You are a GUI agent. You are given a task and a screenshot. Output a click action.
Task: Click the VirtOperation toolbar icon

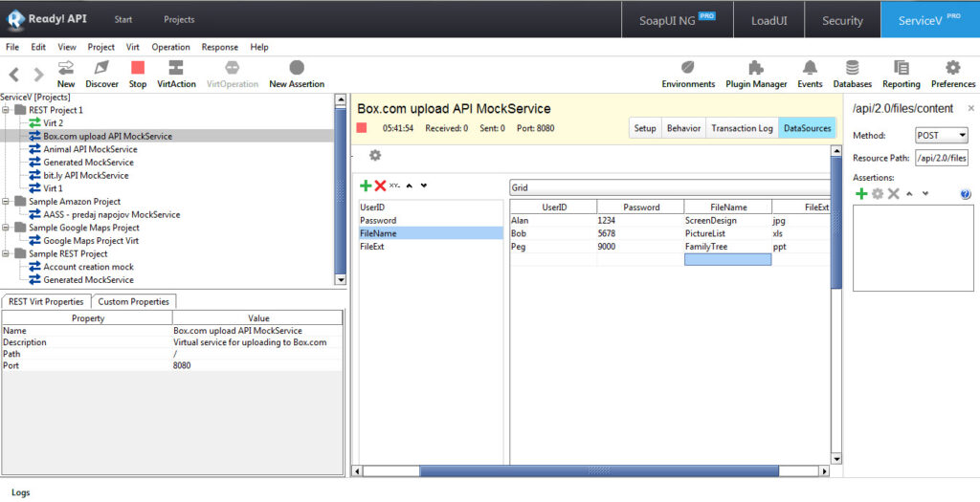pyautogui.click(x=232, y=75)
